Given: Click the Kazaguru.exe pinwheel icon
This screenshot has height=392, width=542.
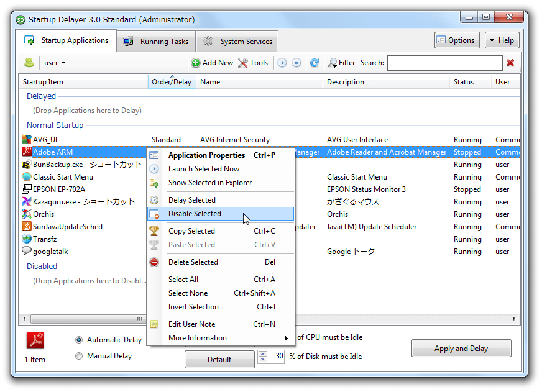Looking at the screenshot, I should tap(27, 202).
